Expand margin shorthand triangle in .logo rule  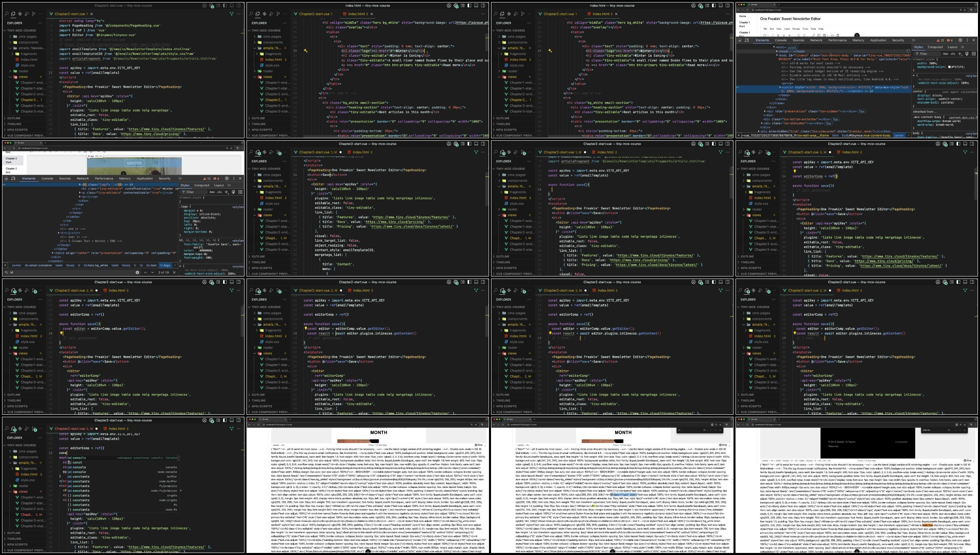coord(198,211)
